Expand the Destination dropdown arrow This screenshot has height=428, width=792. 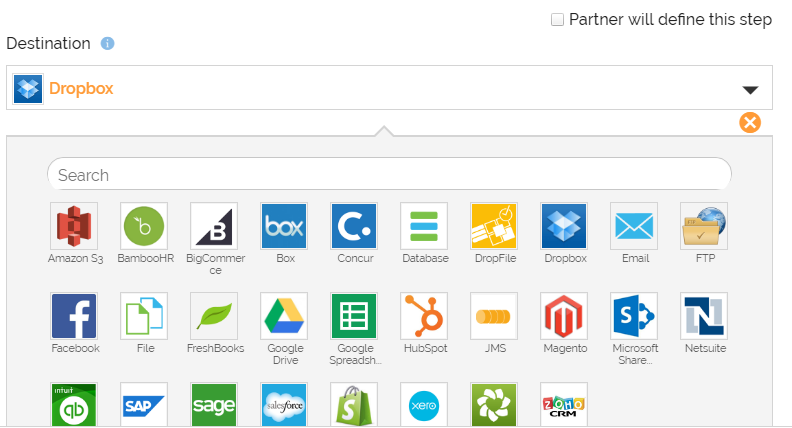pos(751,89)
